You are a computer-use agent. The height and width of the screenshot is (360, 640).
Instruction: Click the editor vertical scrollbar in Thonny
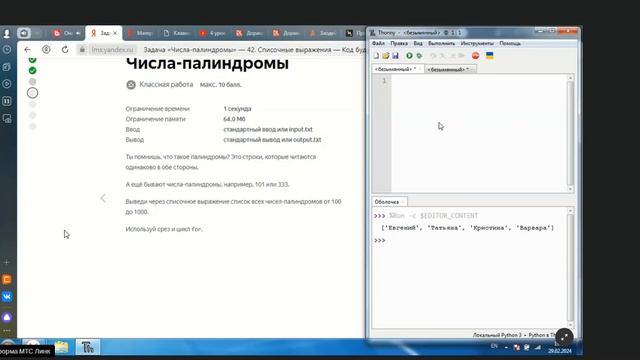pyautogui.click(x=570, y=133)
